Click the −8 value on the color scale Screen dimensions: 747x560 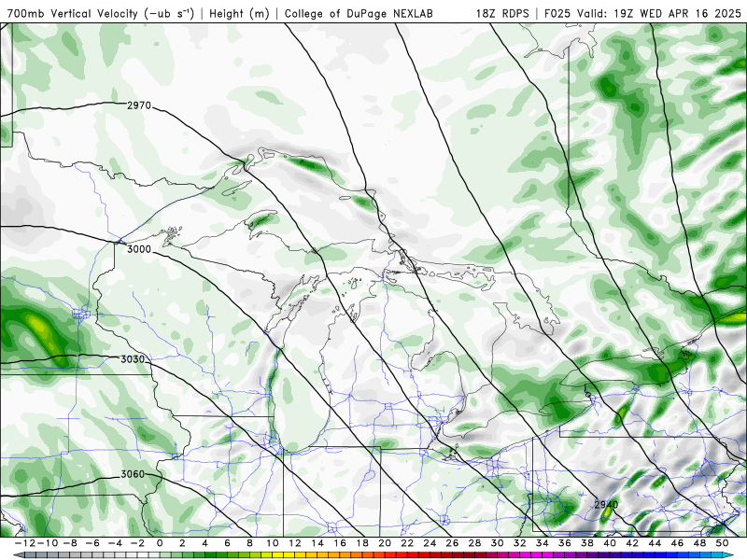click(69, 543)
